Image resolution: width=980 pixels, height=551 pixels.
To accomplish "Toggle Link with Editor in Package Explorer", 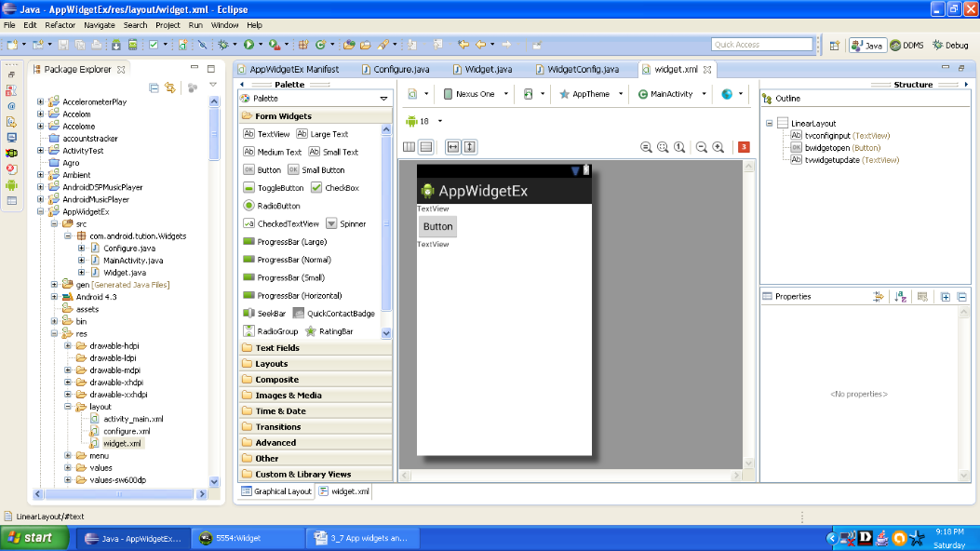I will coord(170,87).
